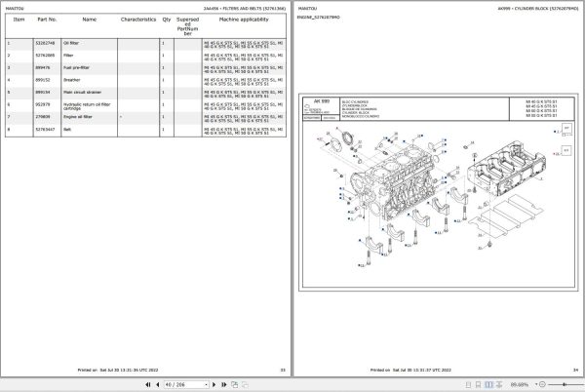
Task: Click the 'Qty' column header
Action: (167, 20)
